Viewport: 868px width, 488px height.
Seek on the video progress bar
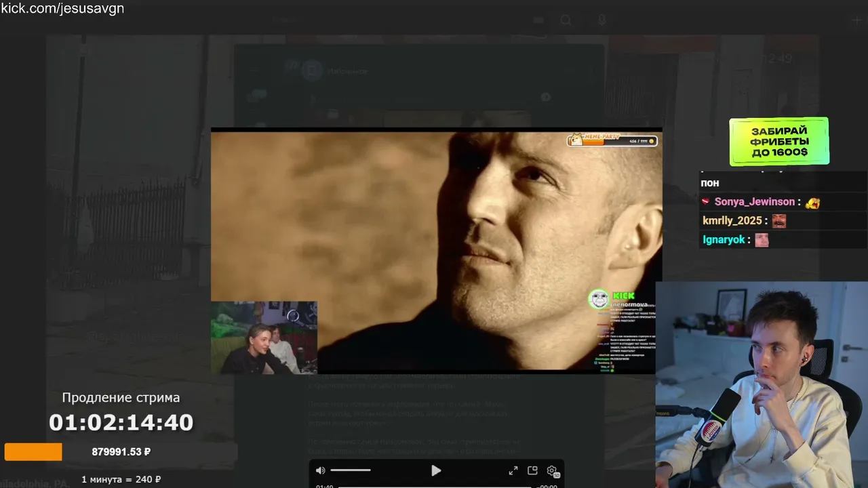434,487
